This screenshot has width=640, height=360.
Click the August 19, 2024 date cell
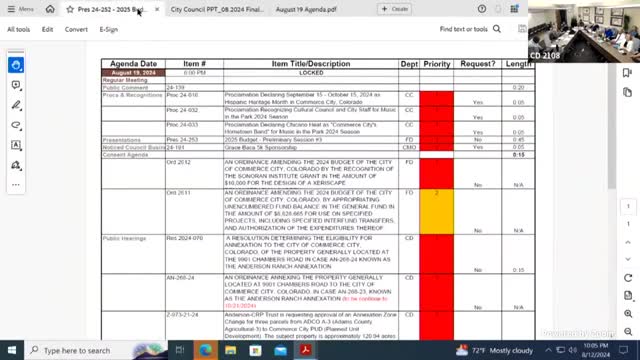click(x=133, y=73)
